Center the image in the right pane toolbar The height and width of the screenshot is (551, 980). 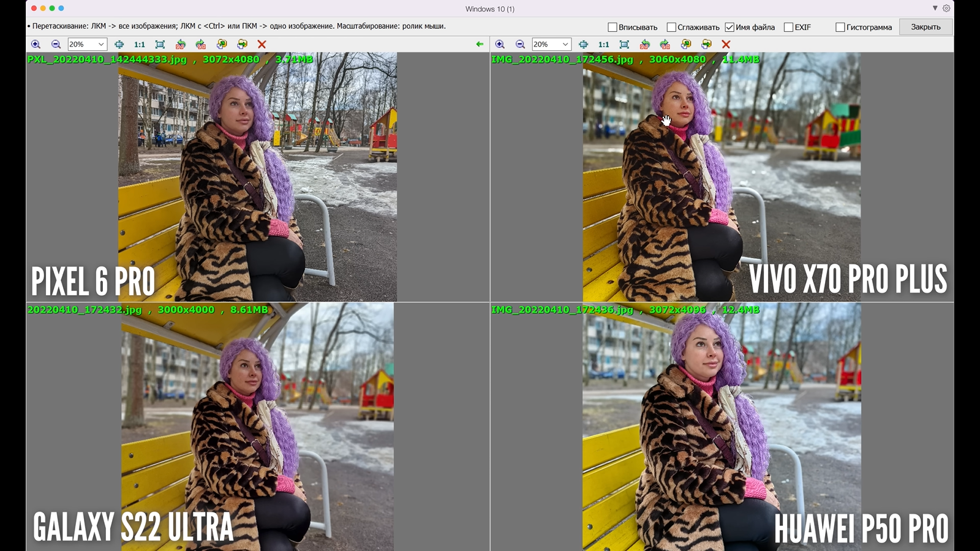coord(583,44)
